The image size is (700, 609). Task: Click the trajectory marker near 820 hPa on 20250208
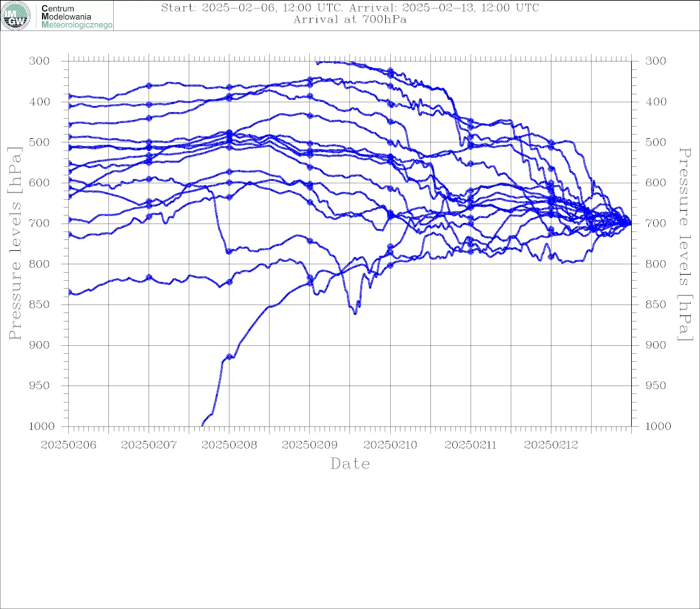[x=229, y=282]
